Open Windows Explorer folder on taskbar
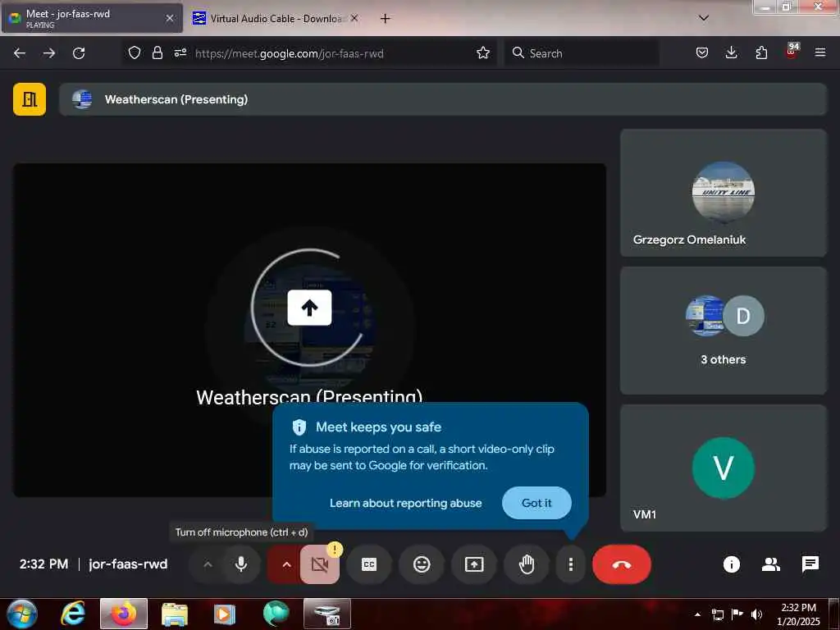The width and height of the screenshot is (840, 630). [175, 614]
